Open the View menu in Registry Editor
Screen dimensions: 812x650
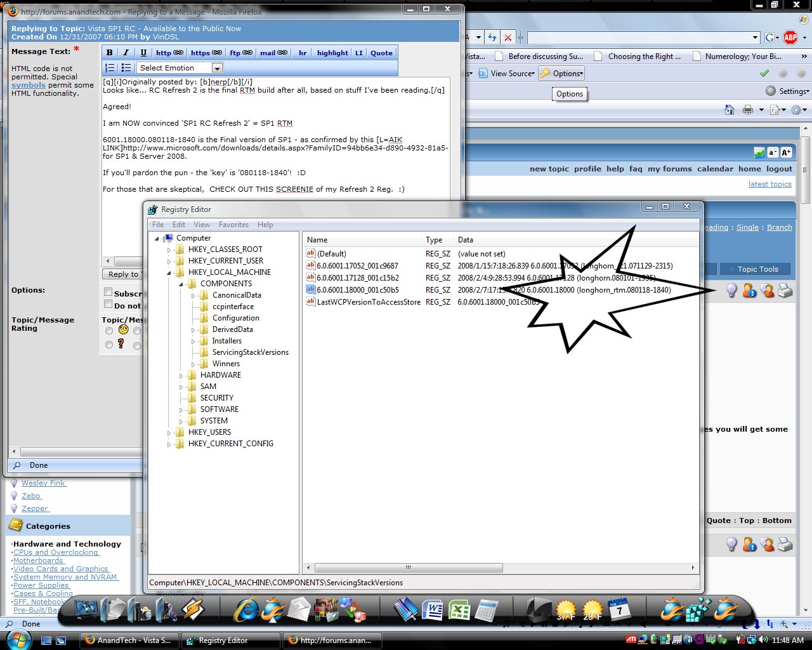[202, 225]
